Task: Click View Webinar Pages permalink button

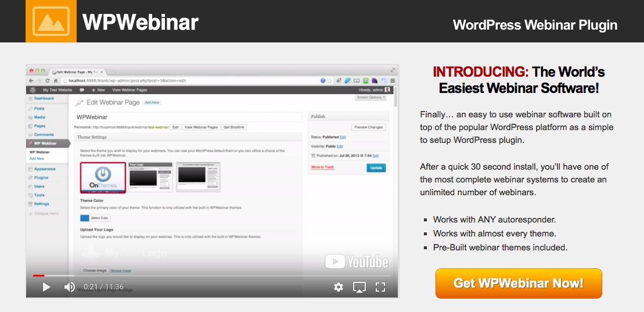Action: (x=201, y=127)
